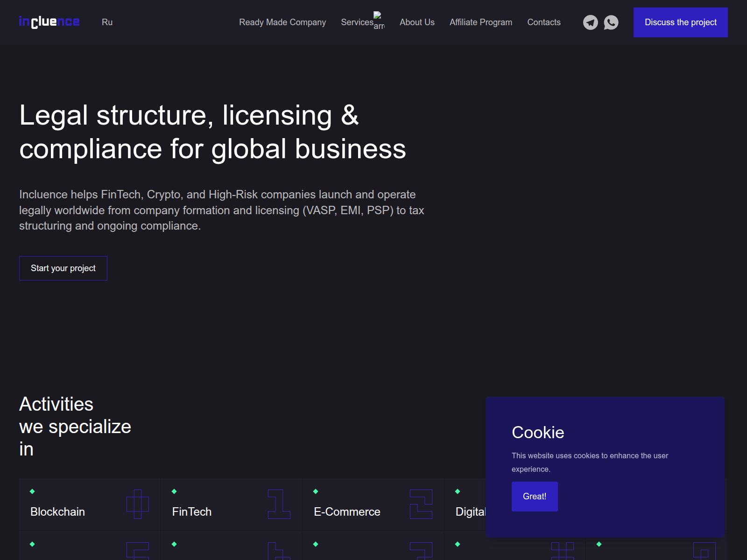
Task: Switch language to Ru
Action: [x=107, y=22]
